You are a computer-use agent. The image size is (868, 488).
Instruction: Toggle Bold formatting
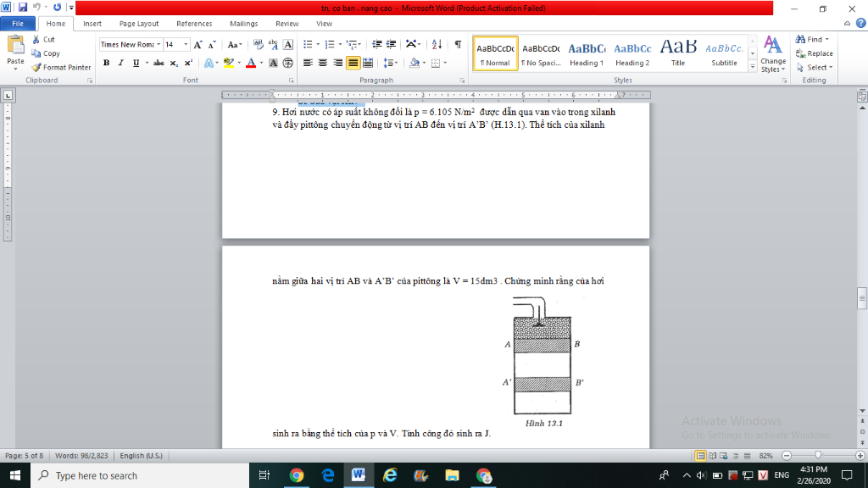106,63
